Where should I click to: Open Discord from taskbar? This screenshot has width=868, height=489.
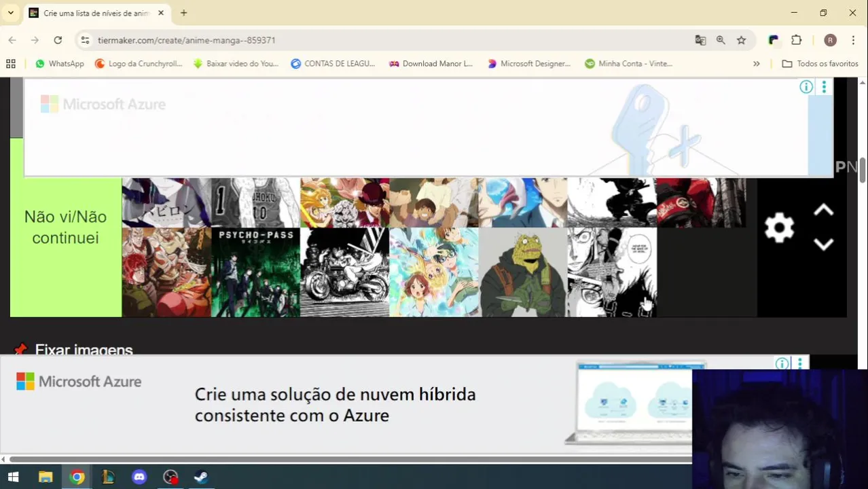[139, 477]
